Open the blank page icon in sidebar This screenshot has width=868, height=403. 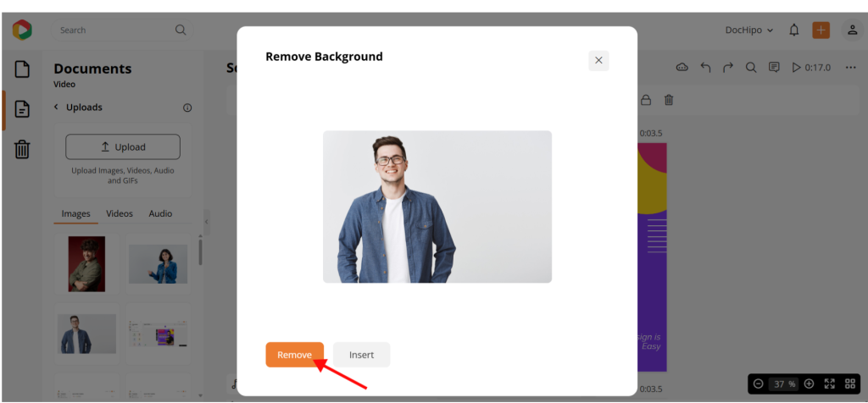coord(21,69)
